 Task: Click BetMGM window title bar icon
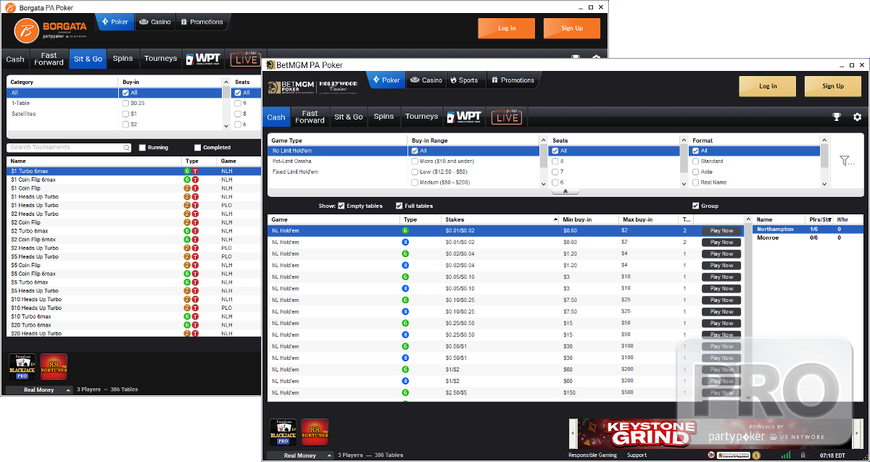pos(270,65)
